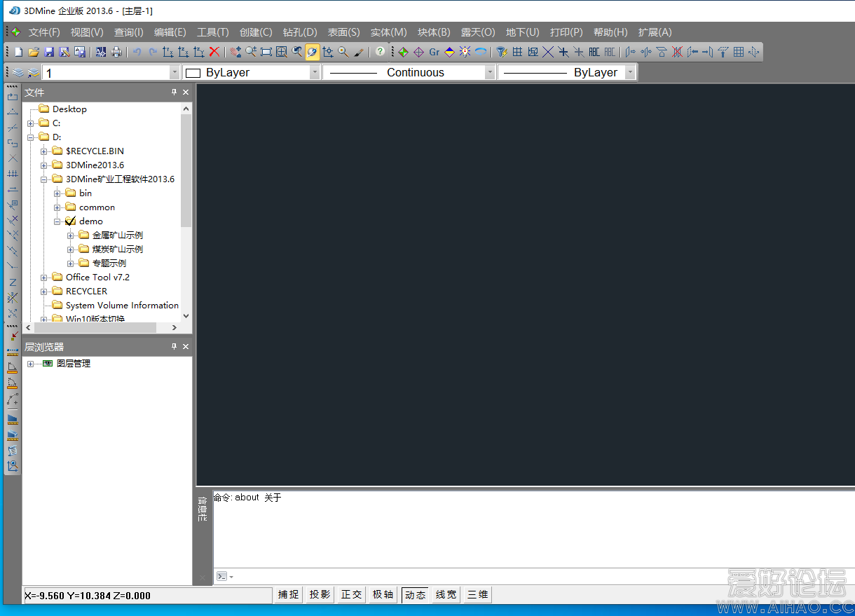Screen dimensions: 855x616
Task: Open the 钻孔(D) menu
Action: click(300, 32)
